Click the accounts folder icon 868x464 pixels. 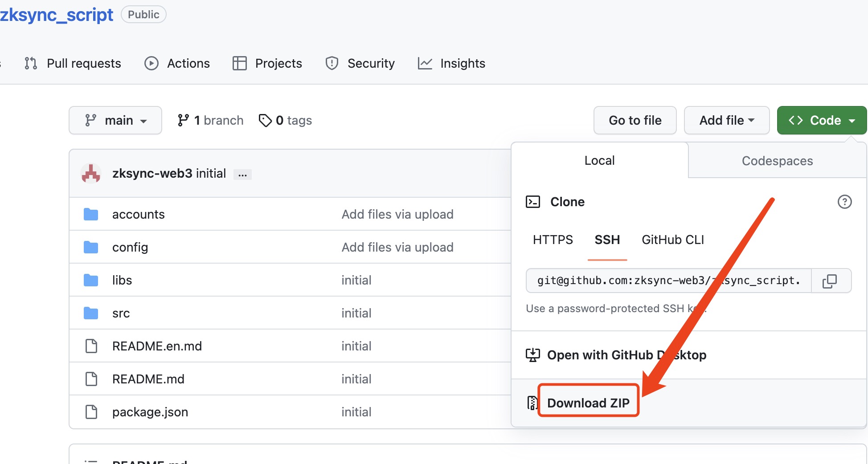[x=91, y=214]
